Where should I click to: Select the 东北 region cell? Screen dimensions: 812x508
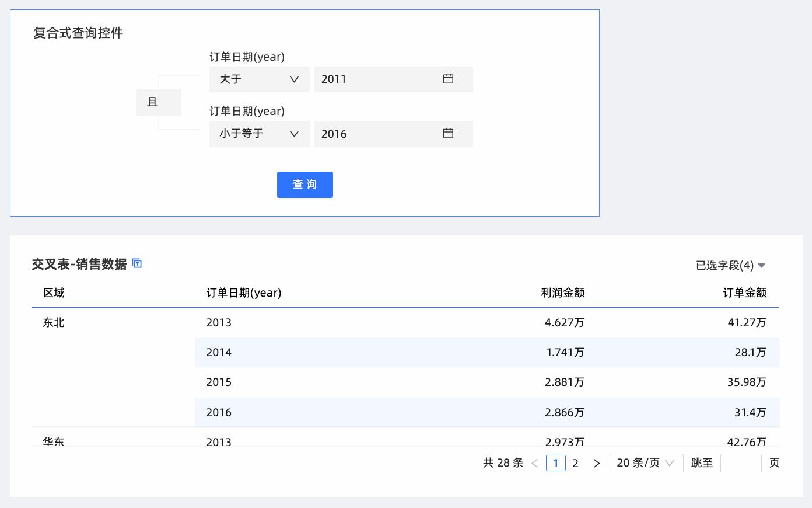pos(54,323)
